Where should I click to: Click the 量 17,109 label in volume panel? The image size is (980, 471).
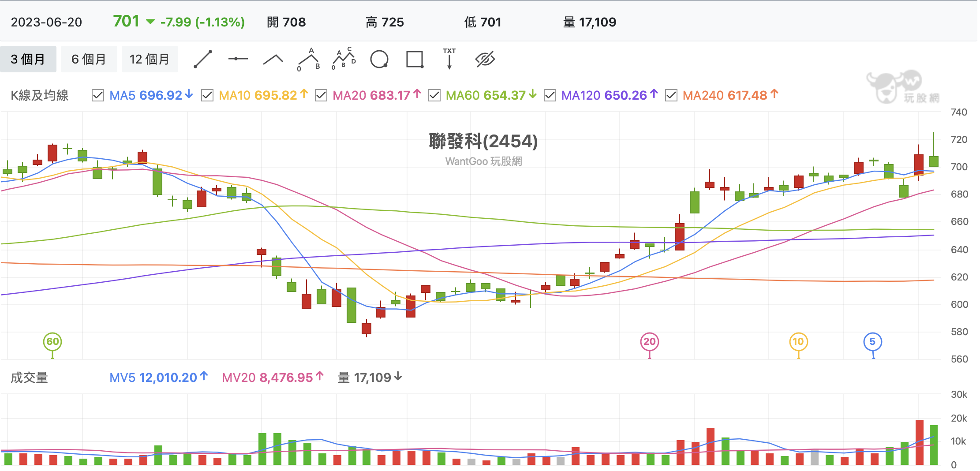(370, 378)
